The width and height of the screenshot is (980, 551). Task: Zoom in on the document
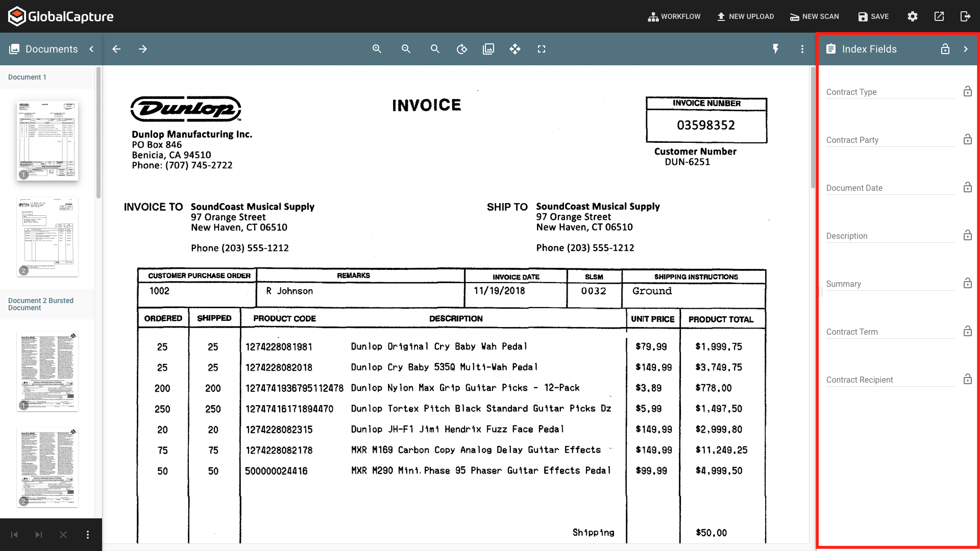coord(377,49)
